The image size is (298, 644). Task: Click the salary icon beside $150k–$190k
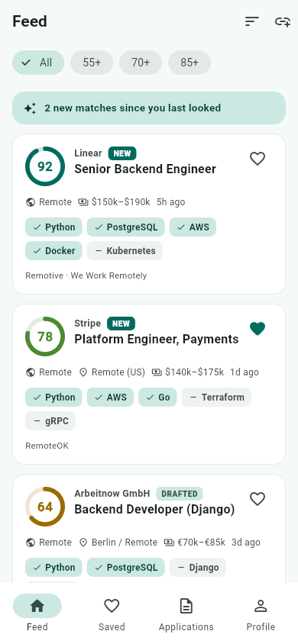coord(83,202)
